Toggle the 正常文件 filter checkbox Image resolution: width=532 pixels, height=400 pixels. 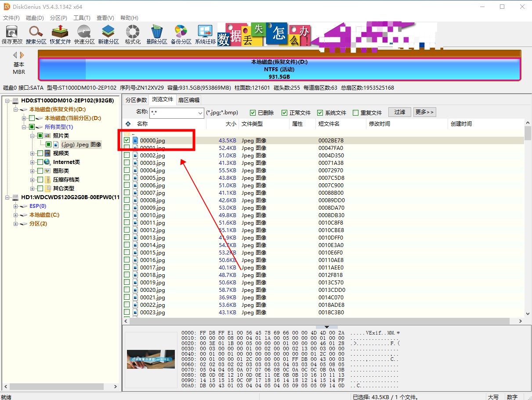284,113
